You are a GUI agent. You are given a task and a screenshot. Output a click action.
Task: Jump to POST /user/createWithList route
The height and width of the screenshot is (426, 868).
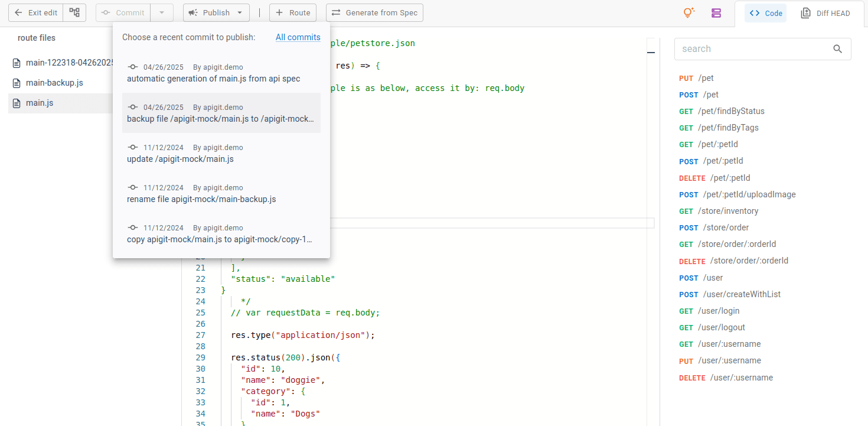730,294
